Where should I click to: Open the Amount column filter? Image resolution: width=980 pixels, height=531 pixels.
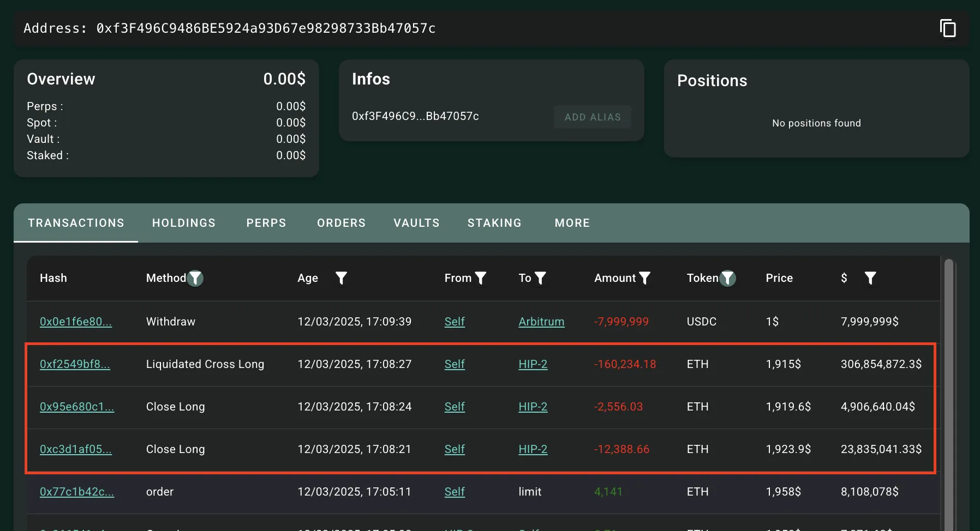tap(644, 278)
